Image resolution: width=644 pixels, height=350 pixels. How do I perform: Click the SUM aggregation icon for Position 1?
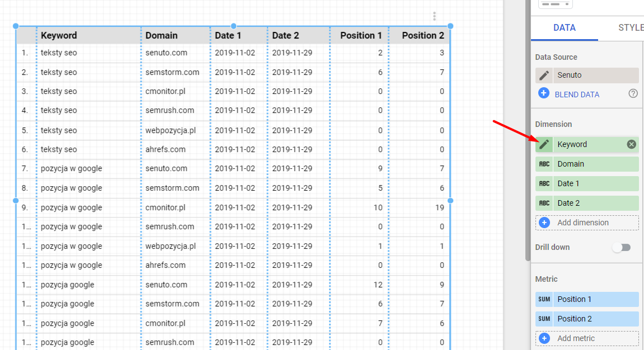[544, 299]
